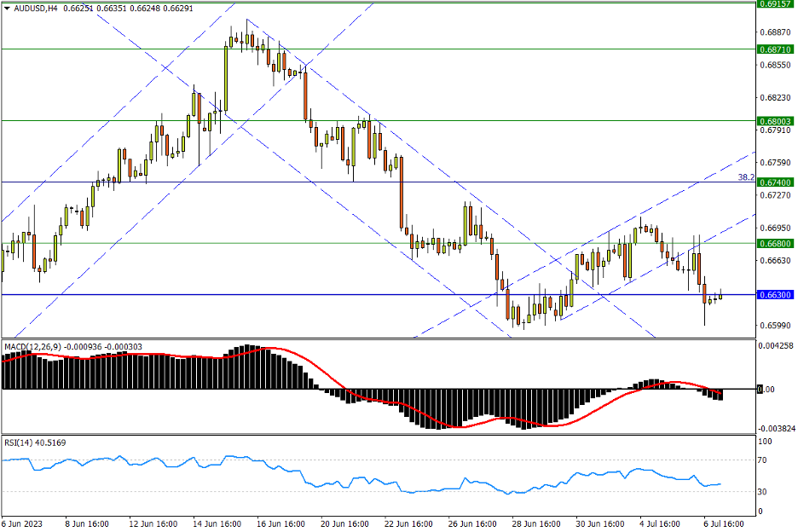Screen dimensions: 798x532
Task: Click the 6 Jun 2023 date label
Action: 21,523
